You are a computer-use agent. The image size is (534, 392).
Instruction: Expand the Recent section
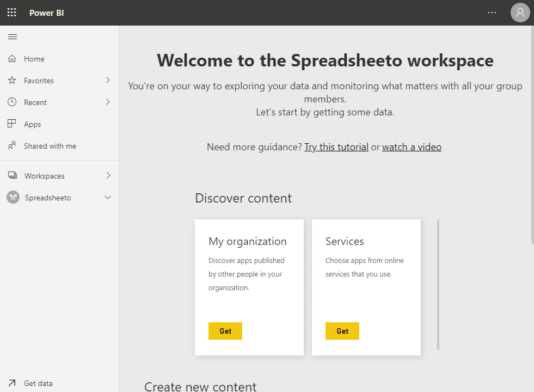[108, 102]
